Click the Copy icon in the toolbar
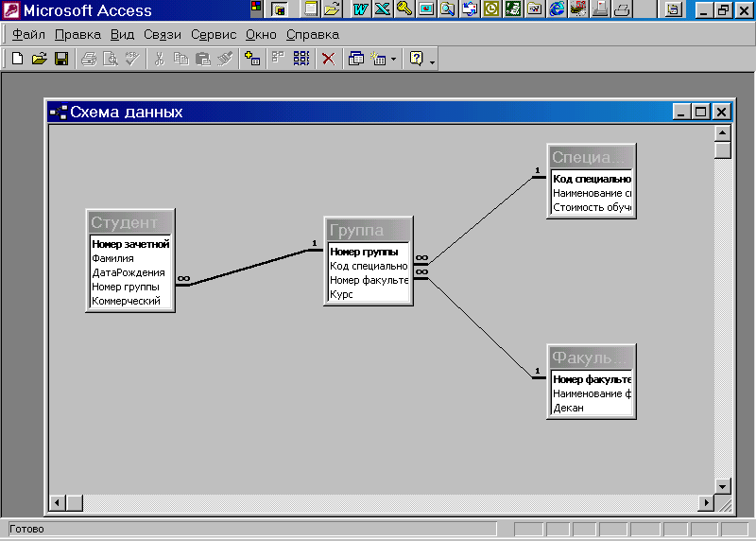This screenshot has height=541, width=756. click(x=180, y=59)
